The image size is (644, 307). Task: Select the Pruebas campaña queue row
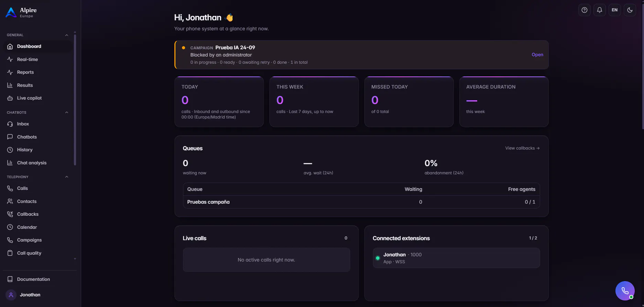coord(361,202)
